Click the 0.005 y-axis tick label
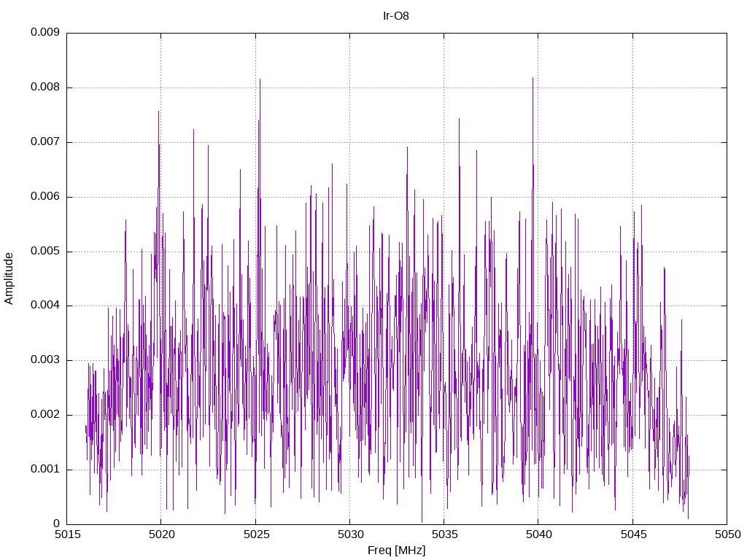 tap(45, 251)
